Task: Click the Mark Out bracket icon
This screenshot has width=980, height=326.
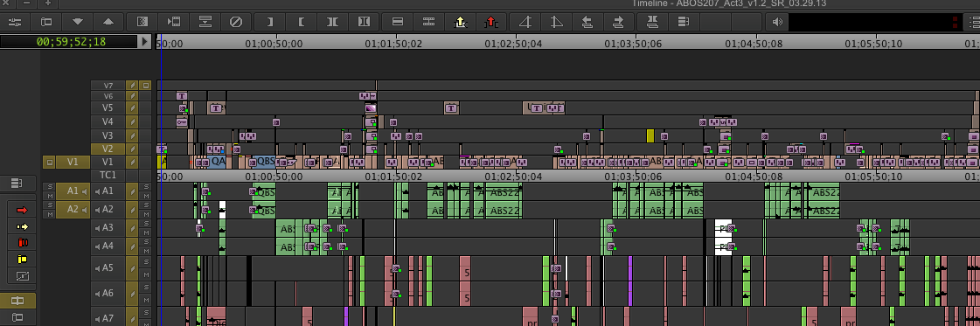Action: (x=271, y=22)
